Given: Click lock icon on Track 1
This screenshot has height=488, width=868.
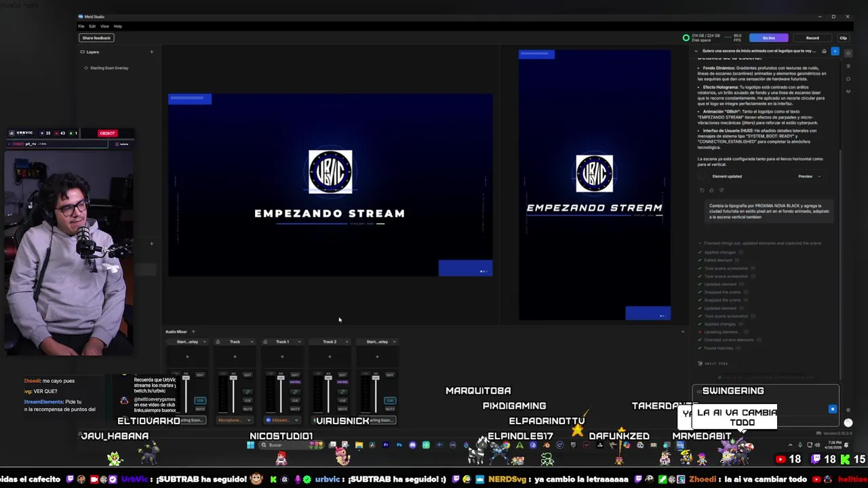Looking at the screenshot, I should (265, 342).
